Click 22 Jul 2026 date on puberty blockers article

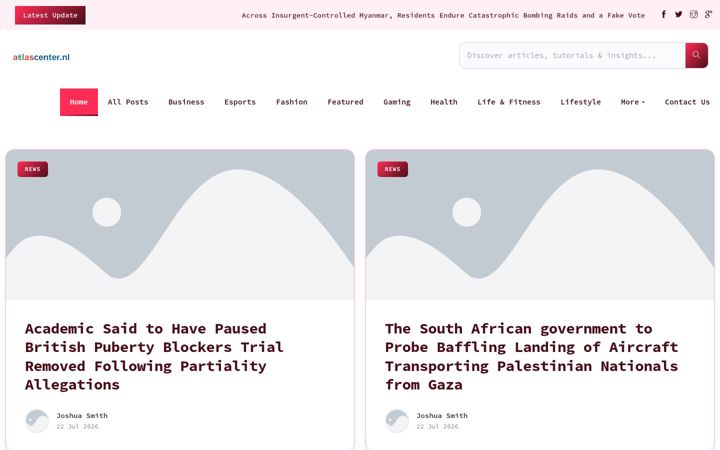click(77, 427)
